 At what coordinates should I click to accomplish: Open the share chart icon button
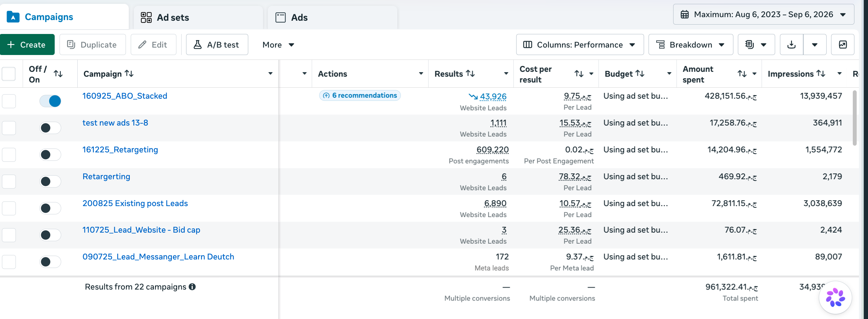(x=842, y=44)
